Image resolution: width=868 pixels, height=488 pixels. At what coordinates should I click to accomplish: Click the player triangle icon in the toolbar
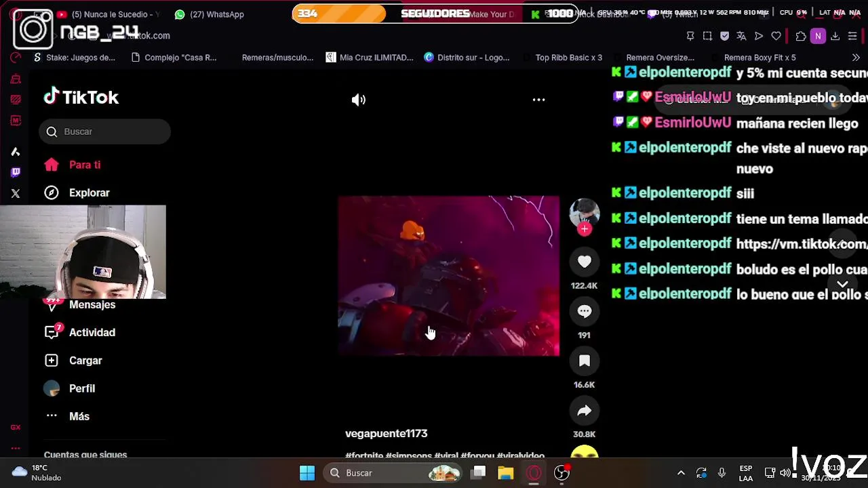click(759, 36)
